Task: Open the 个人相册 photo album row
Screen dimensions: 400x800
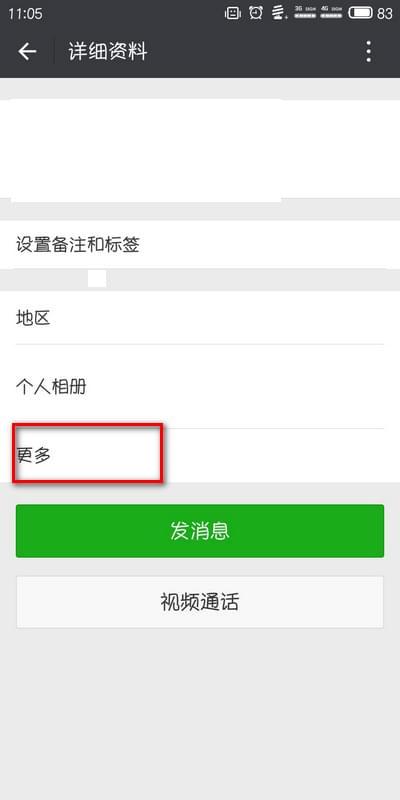Action: pyautogui.click(x=200, y=387)
